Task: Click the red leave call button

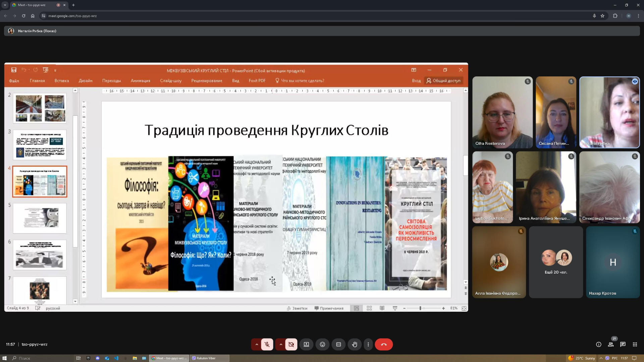Action: point(384,344)
